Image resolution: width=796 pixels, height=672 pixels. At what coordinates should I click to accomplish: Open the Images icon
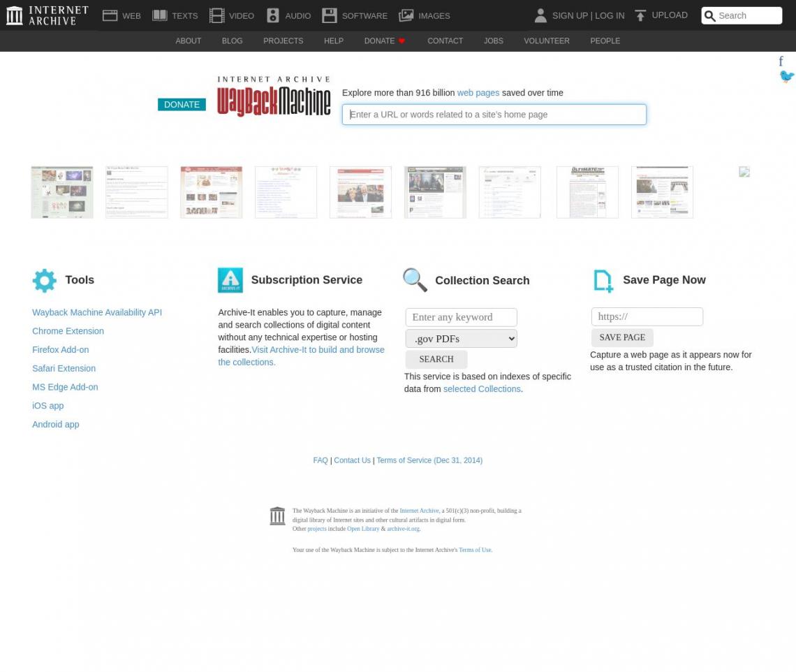pyautogui.click(x=406, y=16)
